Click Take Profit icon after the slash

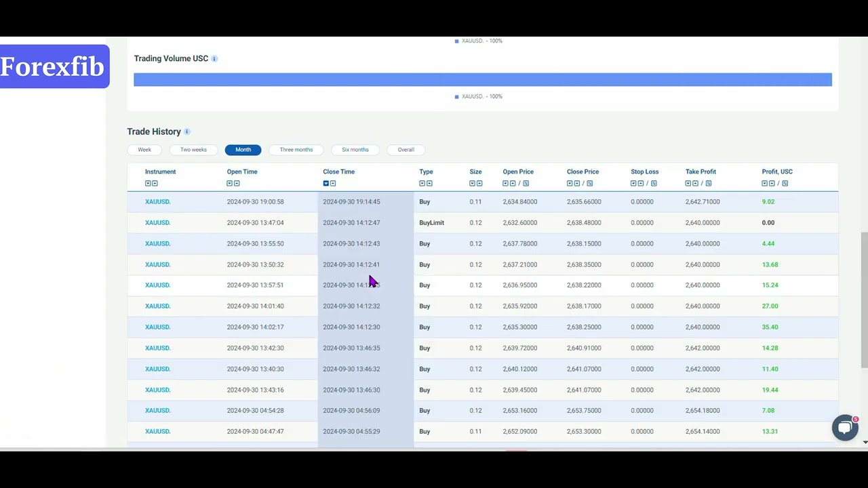(x=709, y=184)
